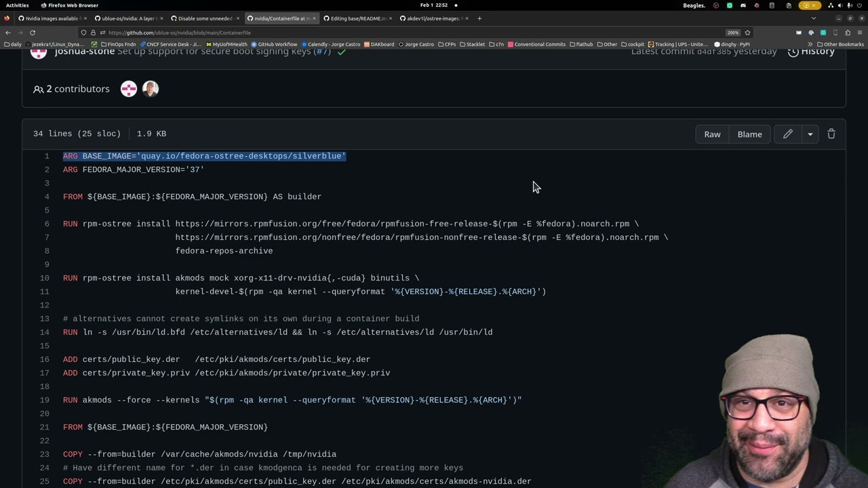Open the Firefox extensions panel

[848, 33]
